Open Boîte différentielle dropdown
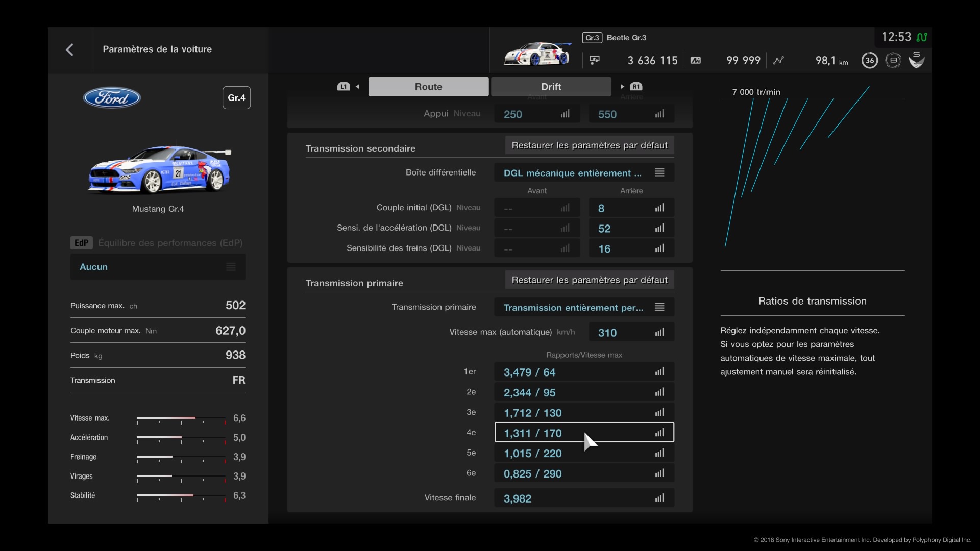 point(584,173)
